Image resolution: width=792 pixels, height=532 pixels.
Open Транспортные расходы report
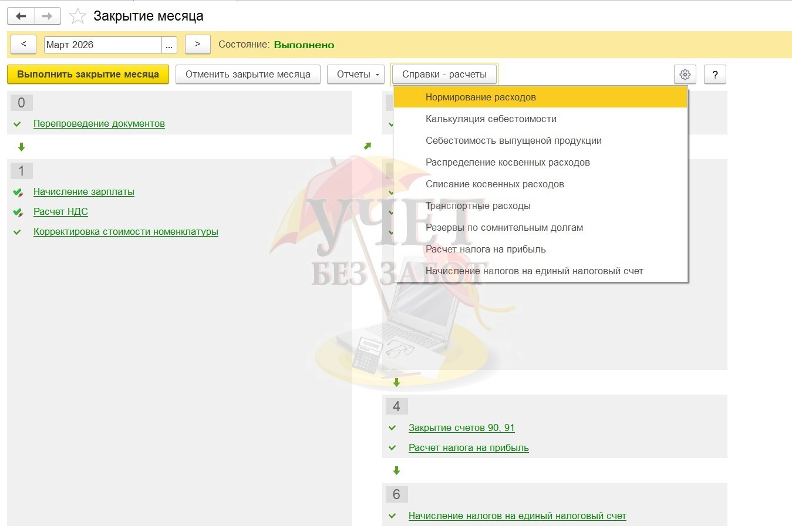(x=478, y=206)
